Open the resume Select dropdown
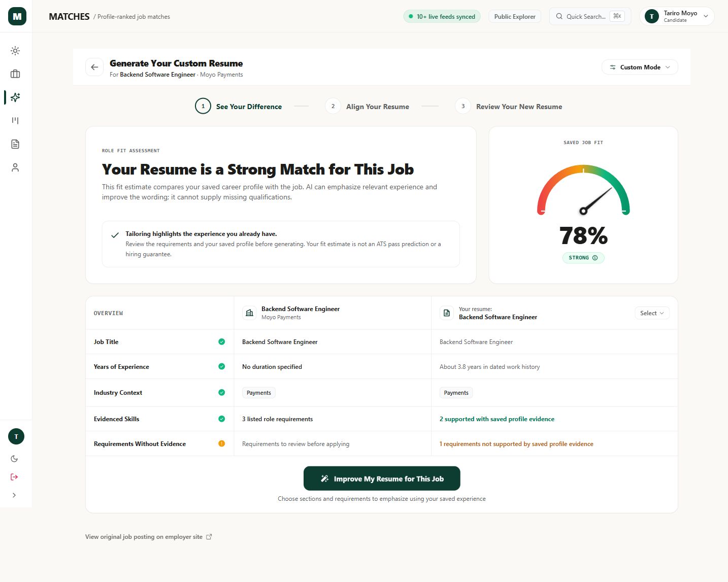 click(652, 313)
